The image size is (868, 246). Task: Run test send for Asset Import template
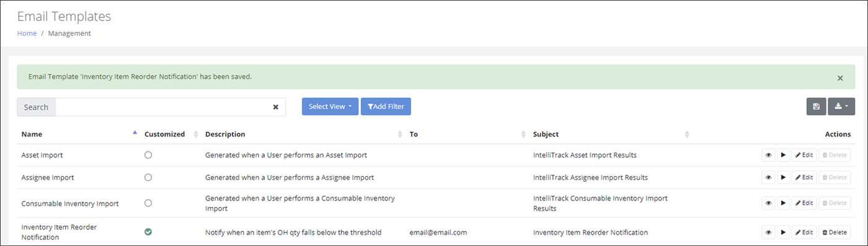click(x=783, y=155)
